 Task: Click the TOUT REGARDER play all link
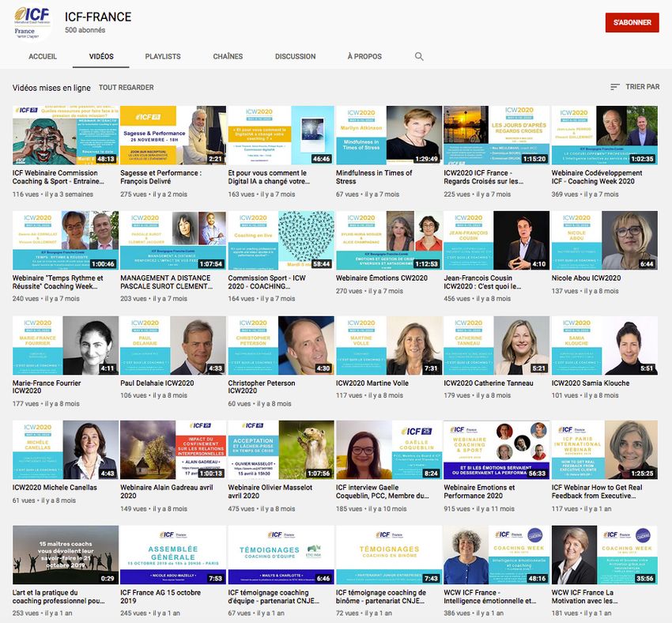pos(126,88)
